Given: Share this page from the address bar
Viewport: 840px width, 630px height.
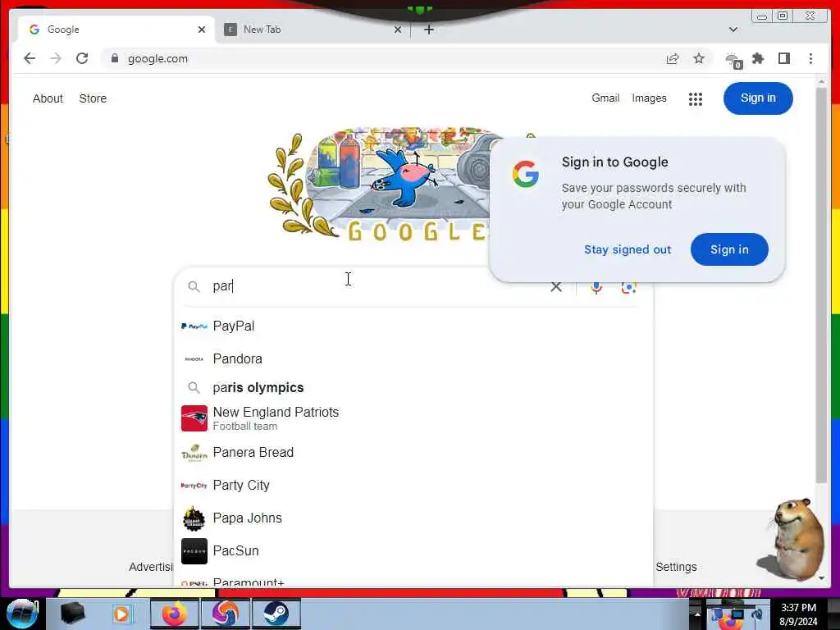Looking at the screenshot, I should 673,58.
